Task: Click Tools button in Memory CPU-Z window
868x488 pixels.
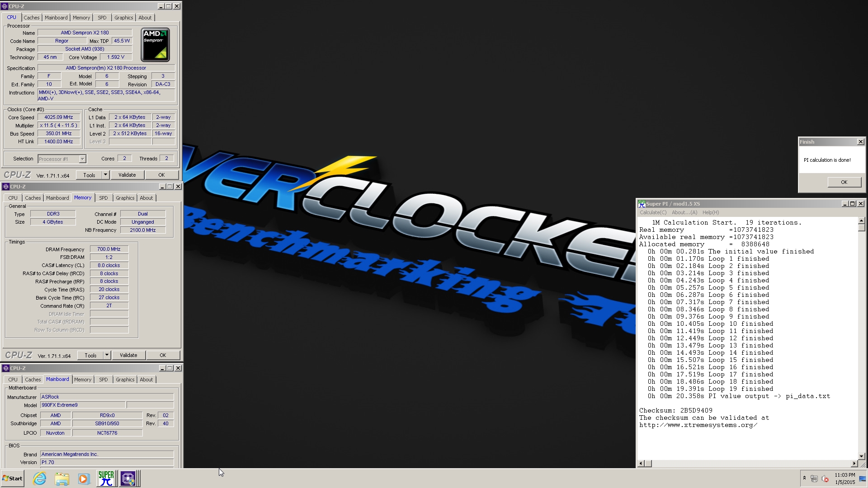Action: 90,356
